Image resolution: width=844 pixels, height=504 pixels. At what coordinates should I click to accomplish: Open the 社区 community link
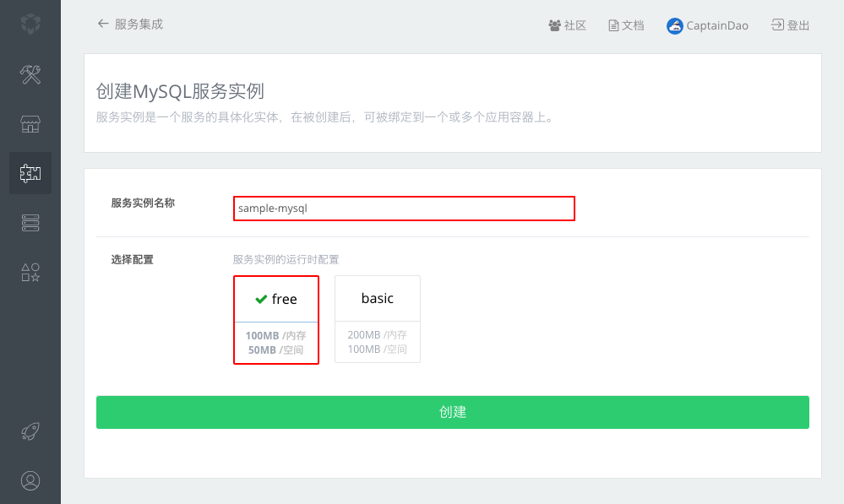point(574,25)
